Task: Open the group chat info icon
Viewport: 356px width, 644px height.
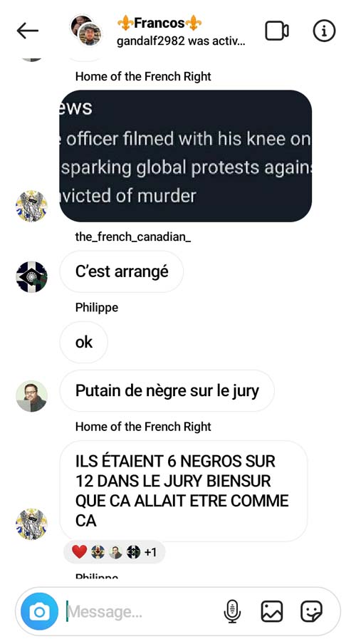Action: pyautogui.click(x=325, y=31)
